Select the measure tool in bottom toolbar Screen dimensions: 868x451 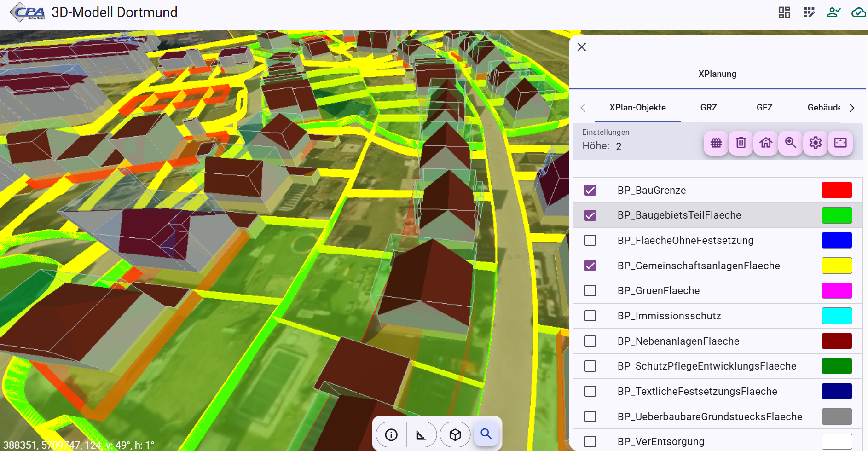[421, 434]
